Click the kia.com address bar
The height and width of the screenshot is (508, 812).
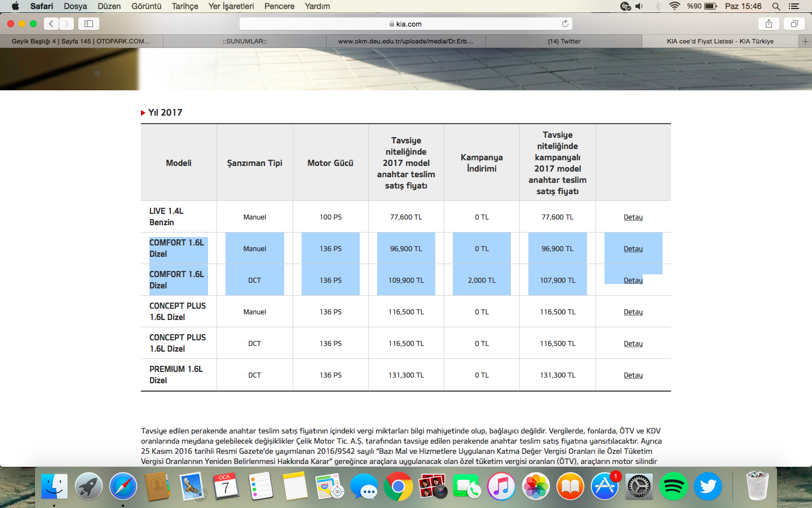click(405, 24)
